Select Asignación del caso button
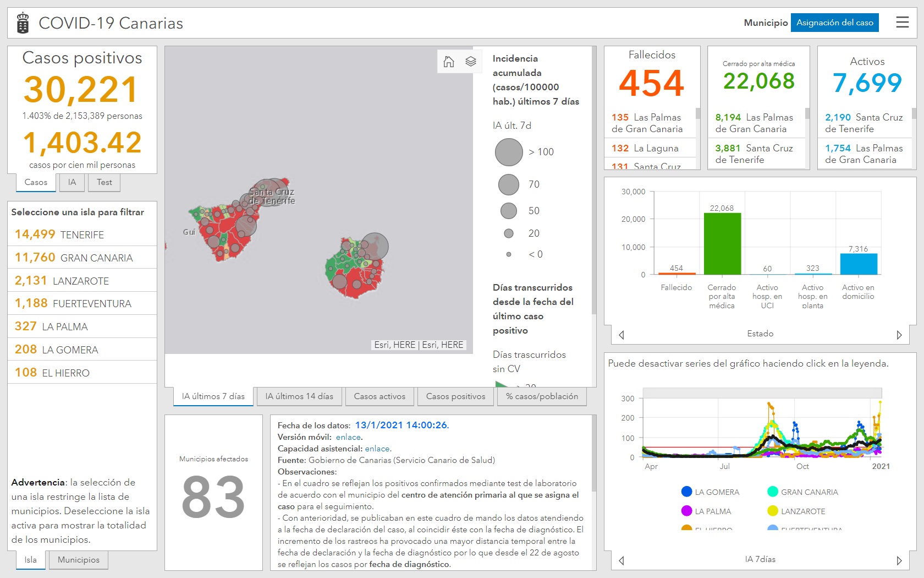The width and height of the screenshot is (924, 578). point(834,23)
